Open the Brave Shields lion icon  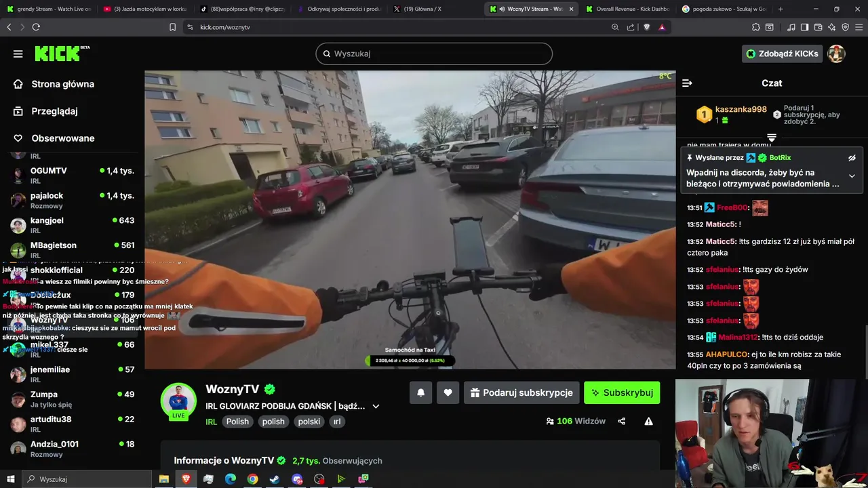click(646, 27)
